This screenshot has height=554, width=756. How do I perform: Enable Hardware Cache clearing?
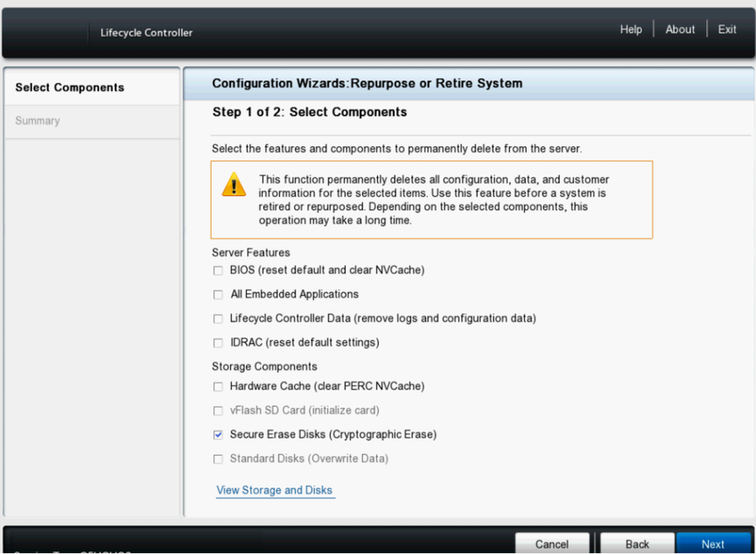218,386
